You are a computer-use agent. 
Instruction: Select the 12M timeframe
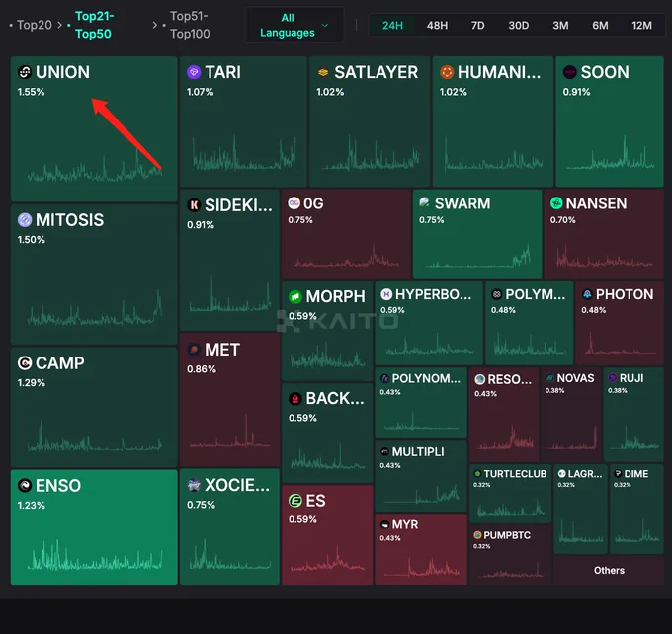[x=641, y=26]
